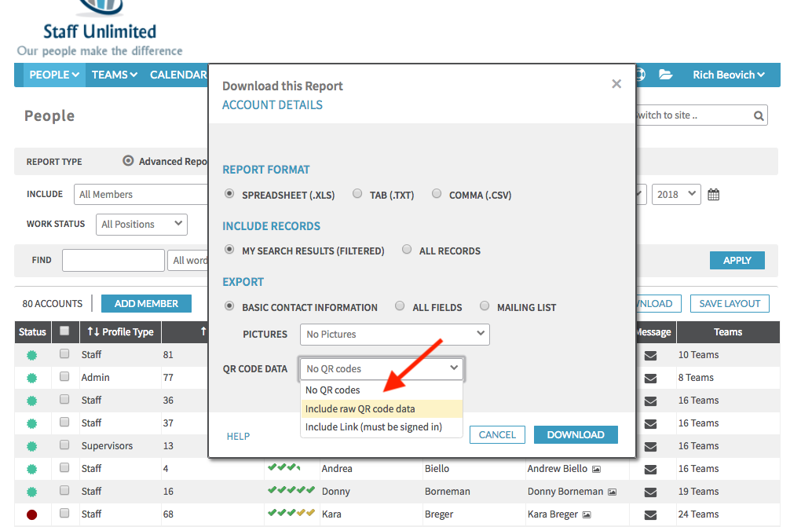
Task: Click the green status icon for Admin row
Action: click(x=31, y=378)
